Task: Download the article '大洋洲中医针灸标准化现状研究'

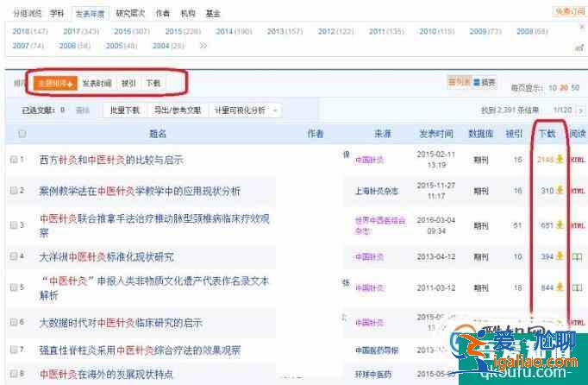Action: coord(560,256)
